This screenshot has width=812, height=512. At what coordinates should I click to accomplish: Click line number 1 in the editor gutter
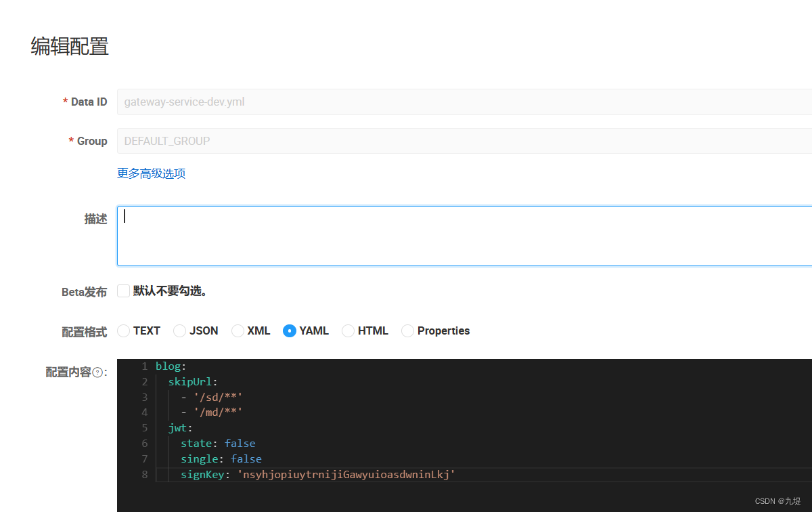pos(145,366)
